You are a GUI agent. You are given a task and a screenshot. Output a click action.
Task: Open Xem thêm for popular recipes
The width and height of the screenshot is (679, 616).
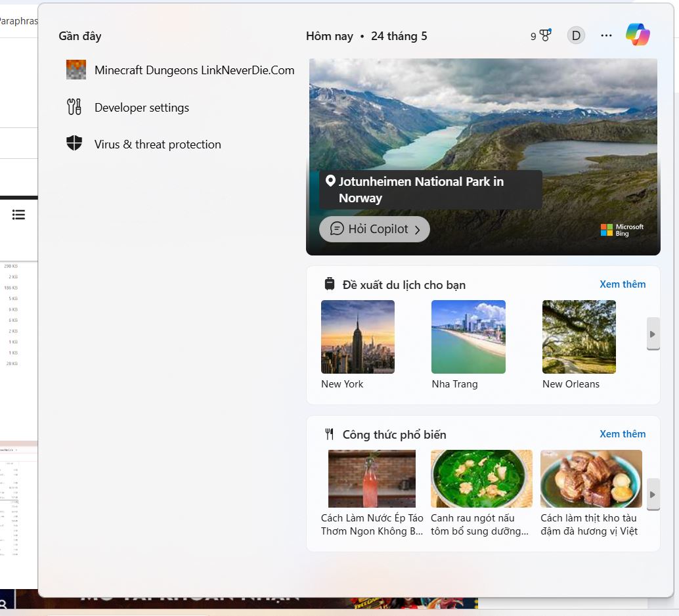tap(623, 433)
